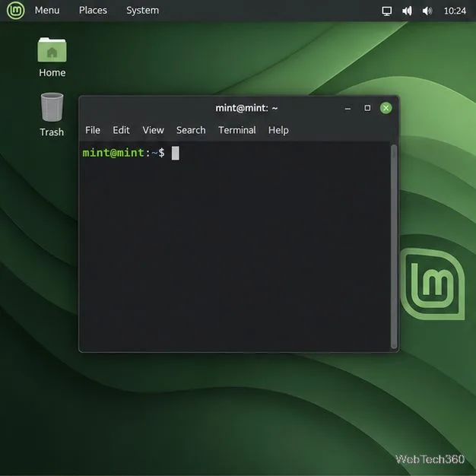The width and height of the screenshot is (476, 476).
Task: Click the mint@mint: ~ window title bar
Action: (239, 108)
